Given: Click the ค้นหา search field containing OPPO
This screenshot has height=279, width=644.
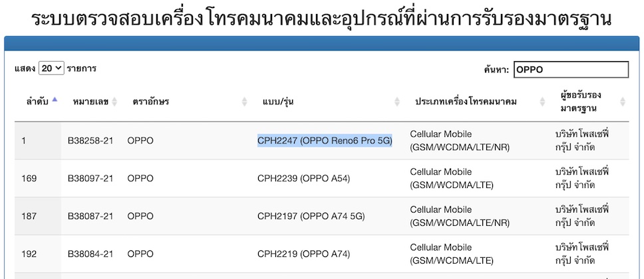Looking at the screenshot, I should tap(570, 69).
